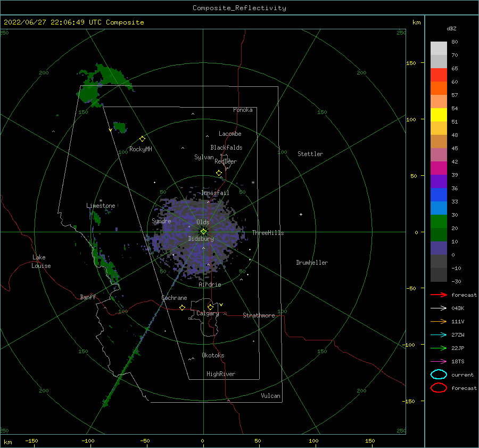Click the Sundre city label

pos(162,221)
